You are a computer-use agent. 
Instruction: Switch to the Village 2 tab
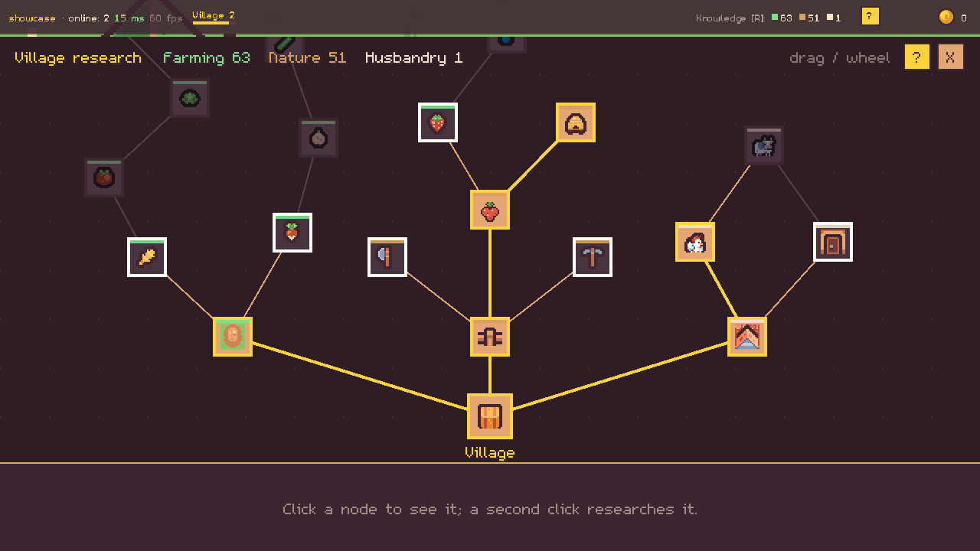214,16
